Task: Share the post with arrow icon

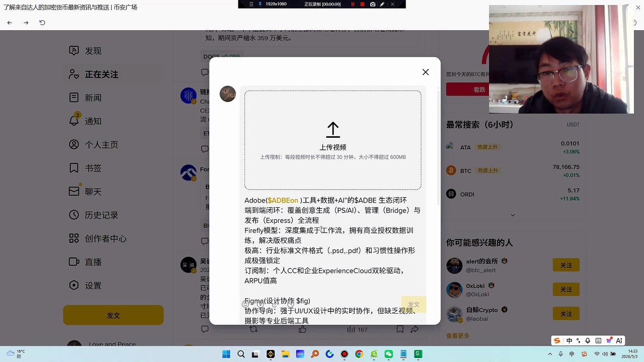Action: coord(415,329)
